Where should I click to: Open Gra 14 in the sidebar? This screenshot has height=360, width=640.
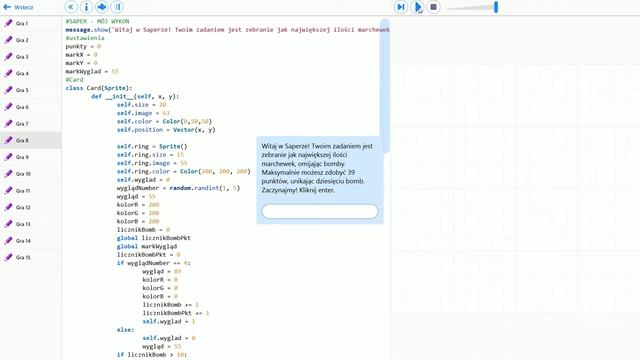(x=31, y=241)
